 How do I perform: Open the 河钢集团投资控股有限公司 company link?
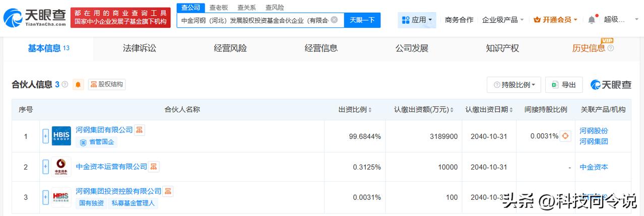(x=118, y=191)
